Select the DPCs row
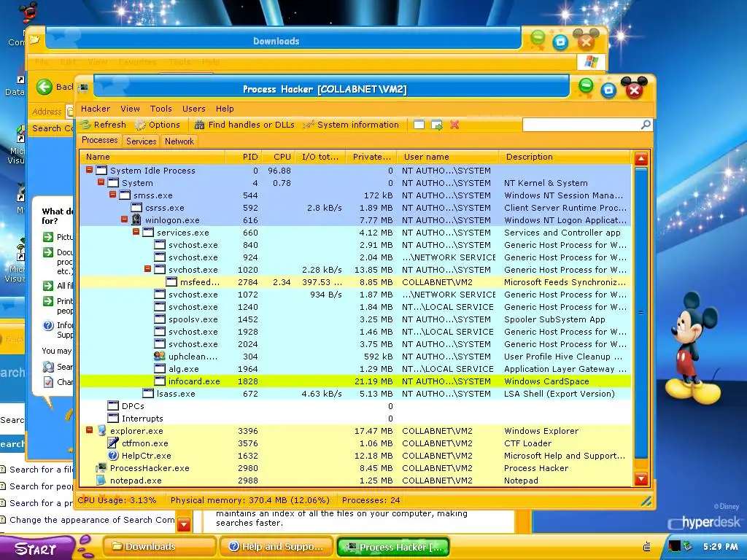 pos(355,405)
